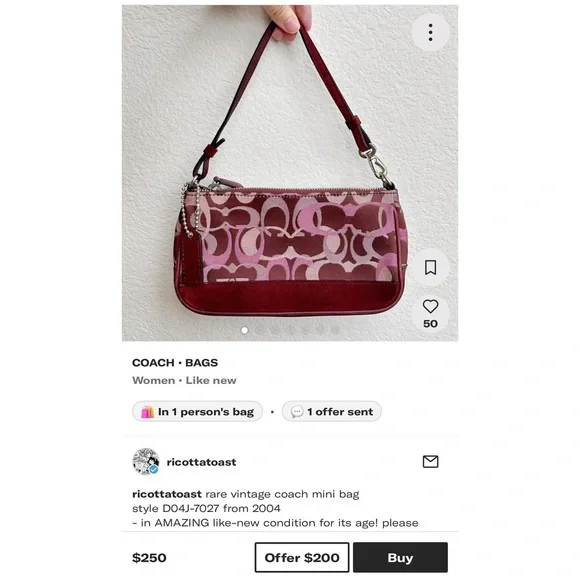Expand the truncated item description text
Screen dimensions: 580x580
[x=275, y=509]
